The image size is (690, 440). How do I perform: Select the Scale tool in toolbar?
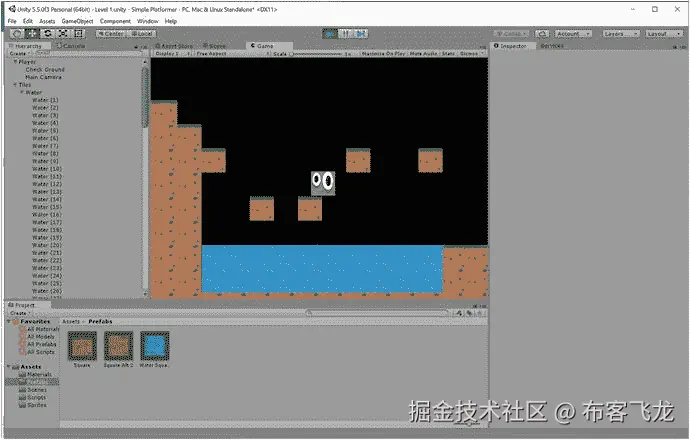click(x=63, y=33)
